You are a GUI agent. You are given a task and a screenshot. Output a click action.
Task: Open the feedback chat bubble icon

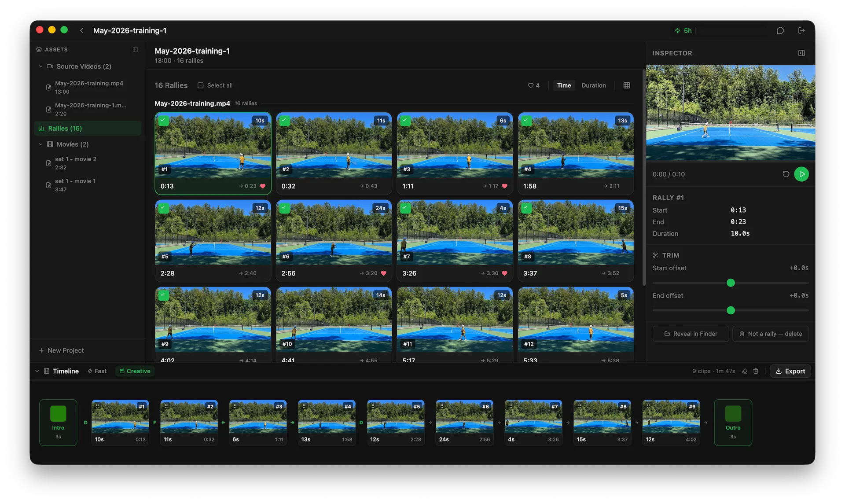pos(780,30)
